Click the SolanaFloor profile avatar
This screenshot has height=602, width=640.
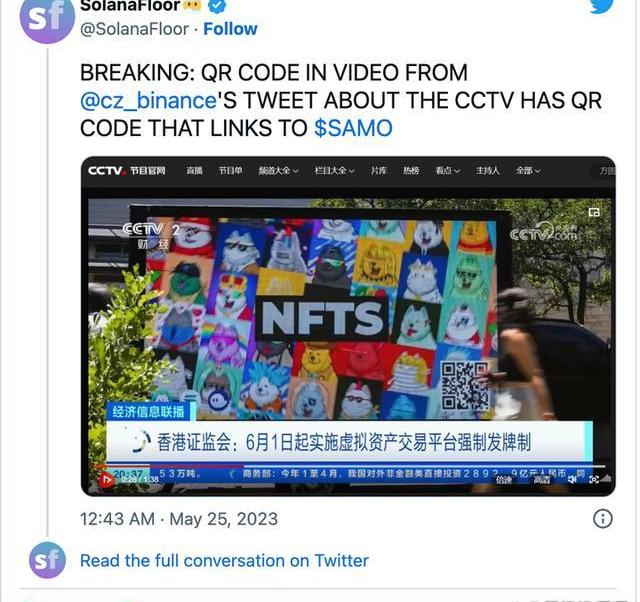[47, 18]
